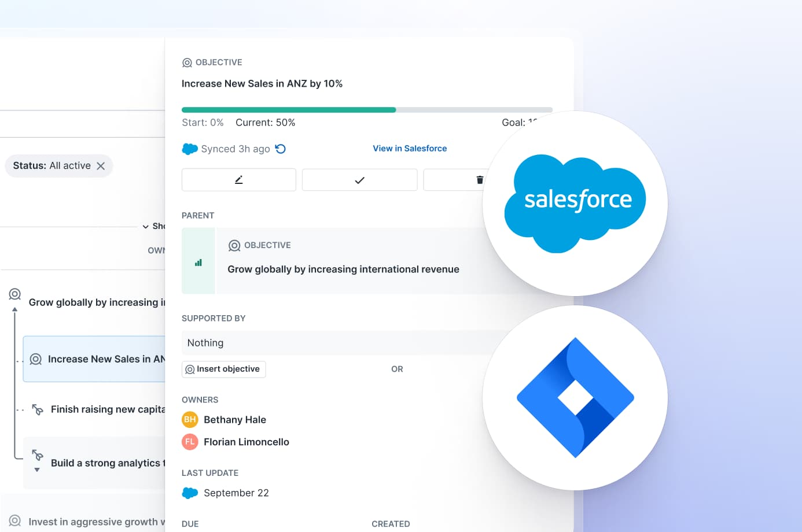Click the Insert objective button
This screenshot has width=802, height=532.
[223, 369]
